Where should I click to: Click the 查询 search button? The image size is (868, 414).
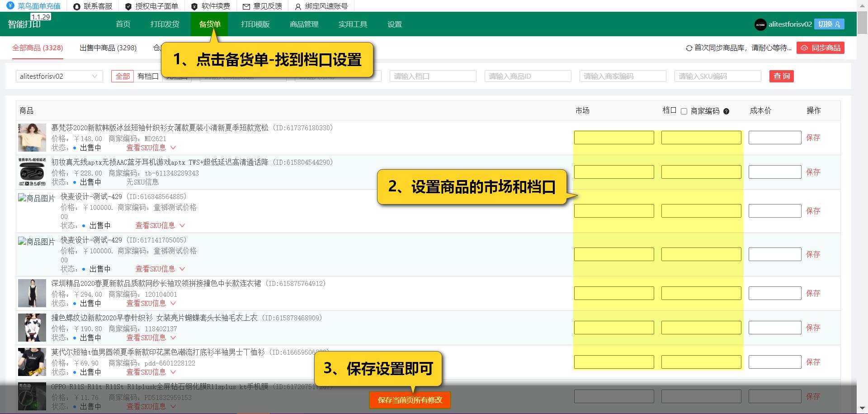coord(782,76)
